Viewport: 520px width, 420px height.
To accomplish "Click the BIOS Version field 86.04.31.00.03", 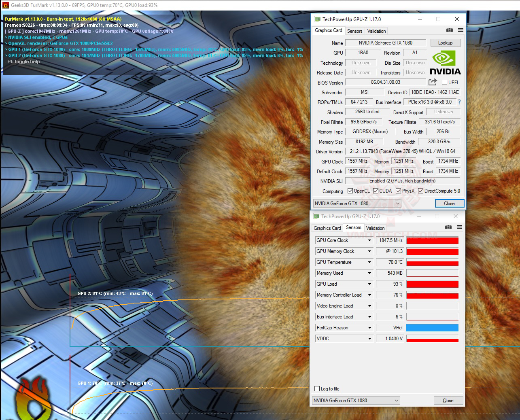I will (x=386, y=82).
